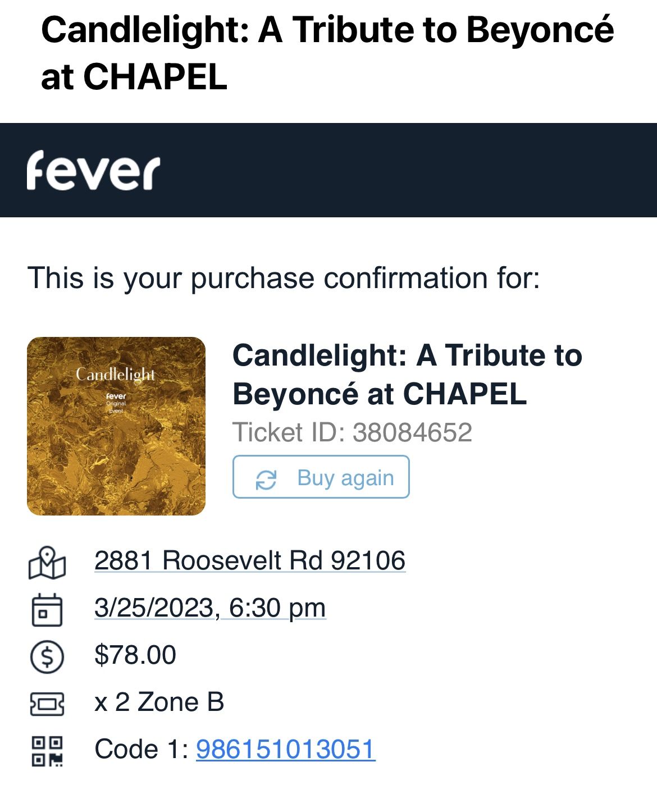The image size is (657, 812).
Task: Click the refresh arrows icon in Buy again
Action: click(x=266, y=479)
